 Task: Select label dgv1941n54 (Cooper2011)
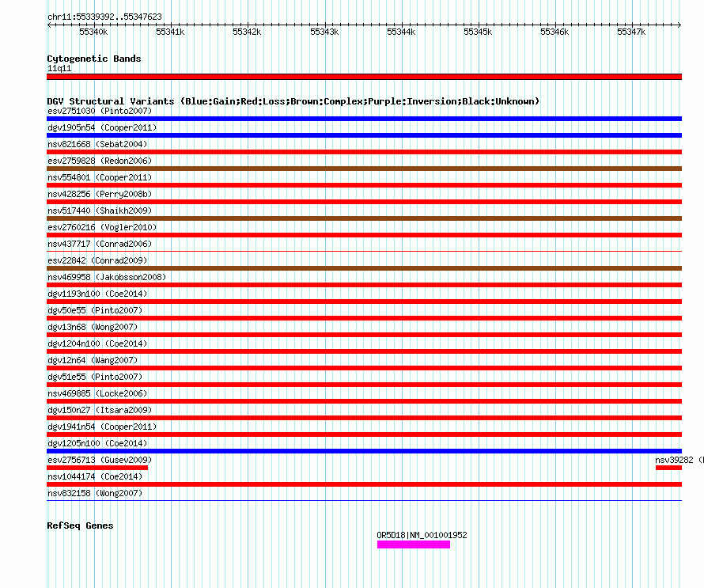point(102,427)
